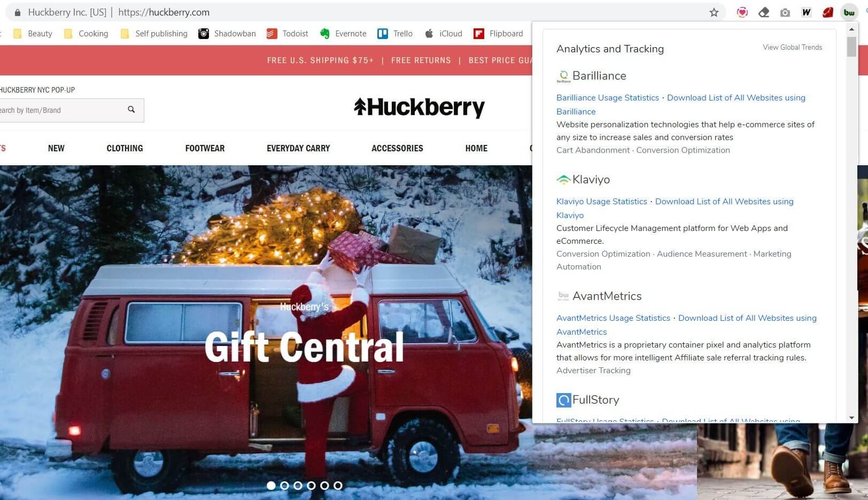Click the BuiltWith extension icon
The image size is (868, 500).
pyautogui.click(x=849, y=12)
